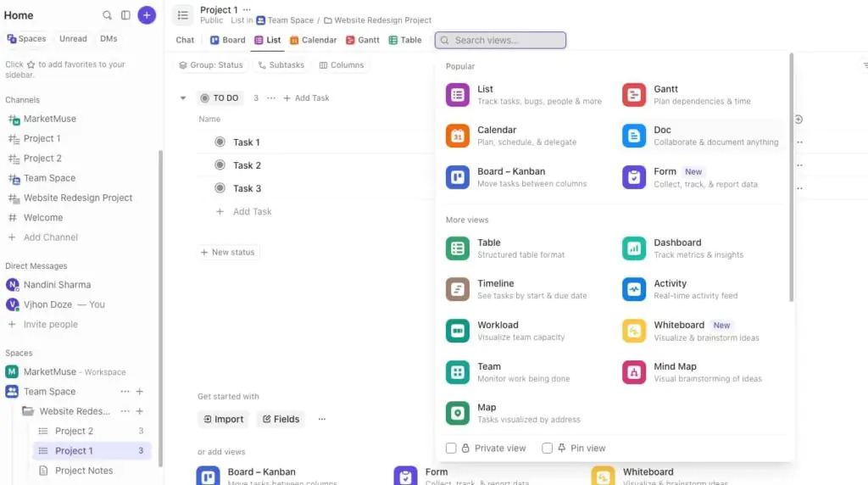Open the Group: Status dropdown
868x485 pixels.
(211, 64)
